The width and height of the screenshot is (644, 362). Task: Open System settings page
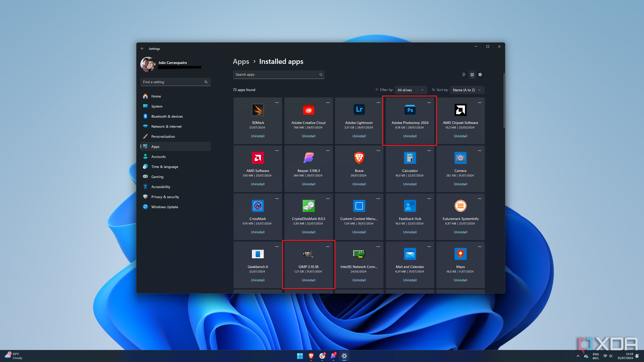point(175,106)
